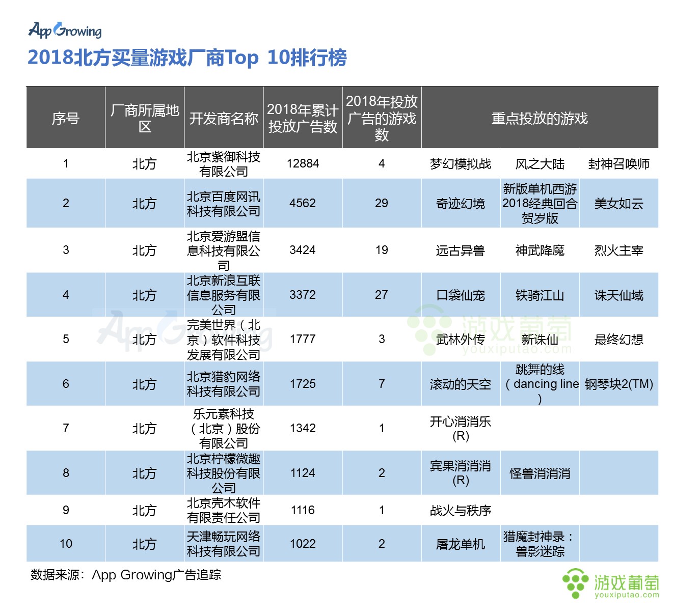Click the game name 烈火主宰
The width and height of the screenshot is (674, 616).
click(x=618, y=250)
